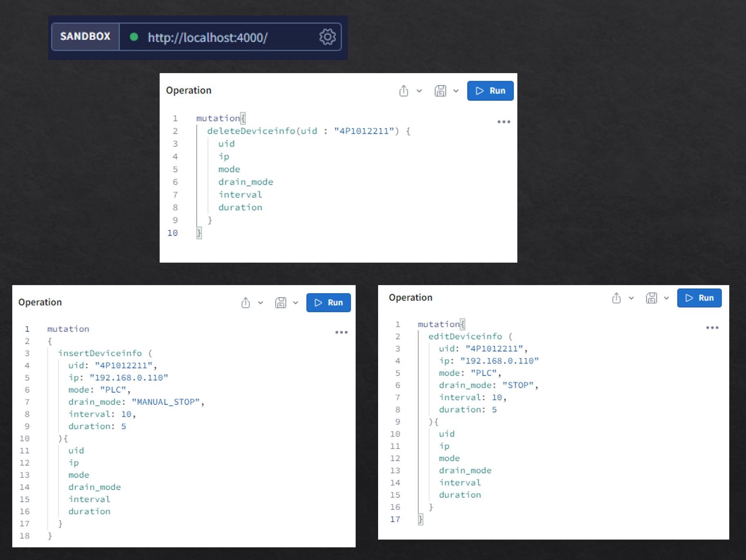The width and height of the screenshot is (746, 560).
Task: Click mutation keyword in editDeviceinfo editor
Action: 439,324
